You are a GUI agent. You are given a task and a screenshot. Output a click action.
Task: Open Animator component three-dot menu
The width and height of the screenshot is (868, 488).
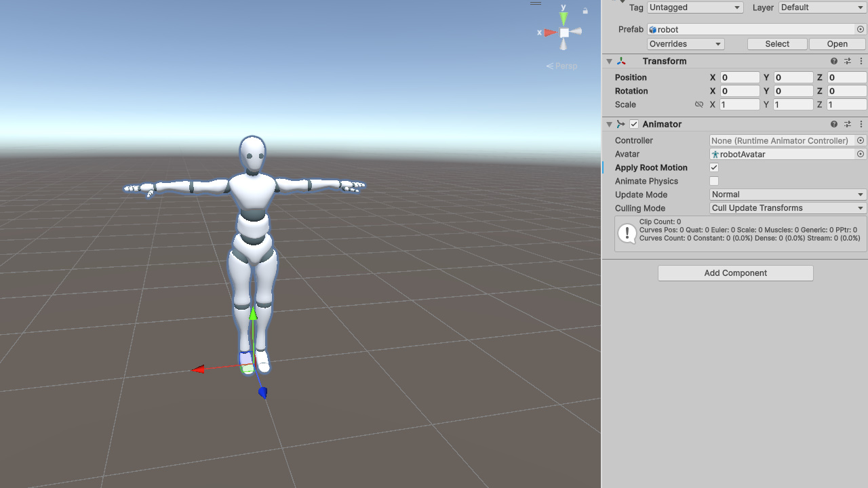point(861,124)
